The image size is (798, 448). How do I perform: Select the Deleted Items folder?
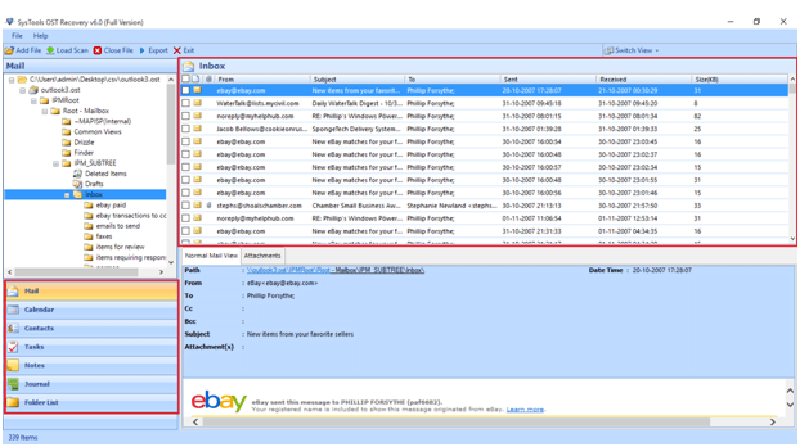[x=105, y=174]
